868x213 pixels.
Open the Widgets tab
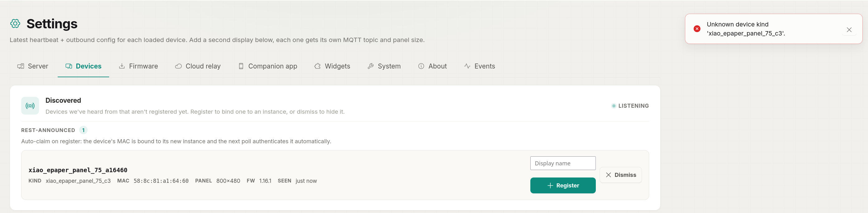click(x=332, y=66)
